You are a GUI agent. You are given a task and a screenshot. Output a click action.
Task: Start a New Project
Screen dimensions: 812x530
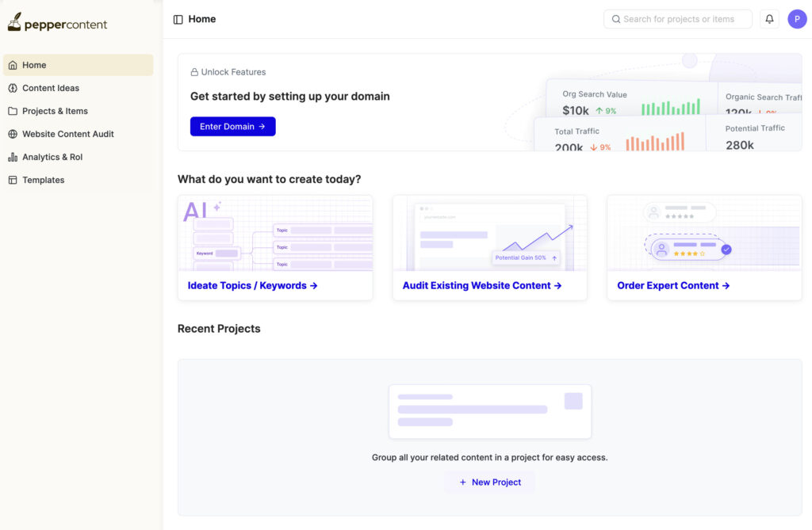point(489,482)
